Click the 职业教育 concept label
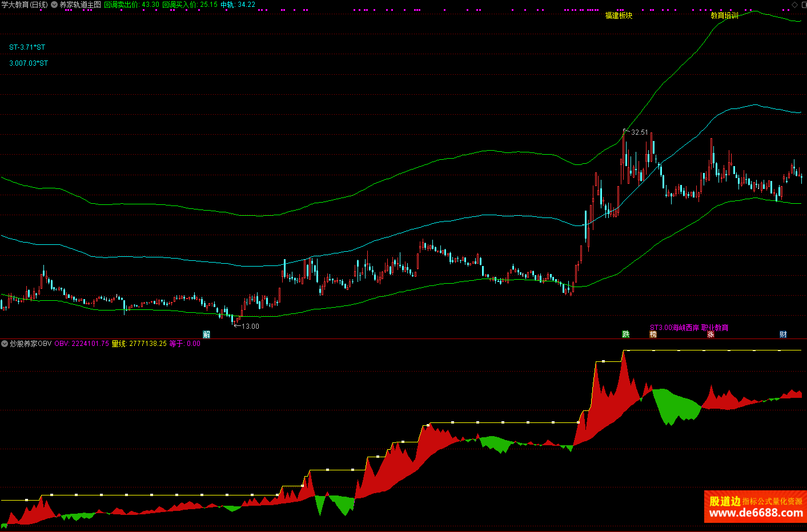The width and height of the screenshot is (807, 532). (715, 328)
